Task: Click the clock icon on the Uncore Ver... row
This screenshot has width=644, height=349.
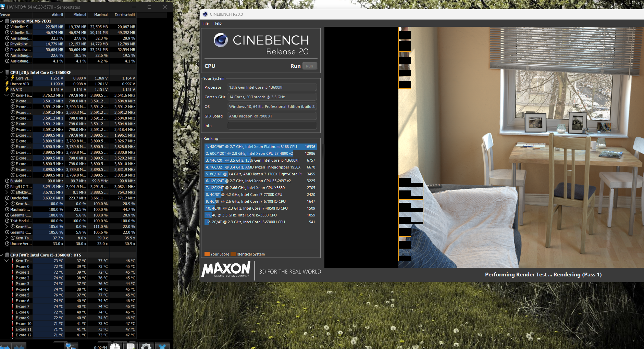Action: coord(7,244)
